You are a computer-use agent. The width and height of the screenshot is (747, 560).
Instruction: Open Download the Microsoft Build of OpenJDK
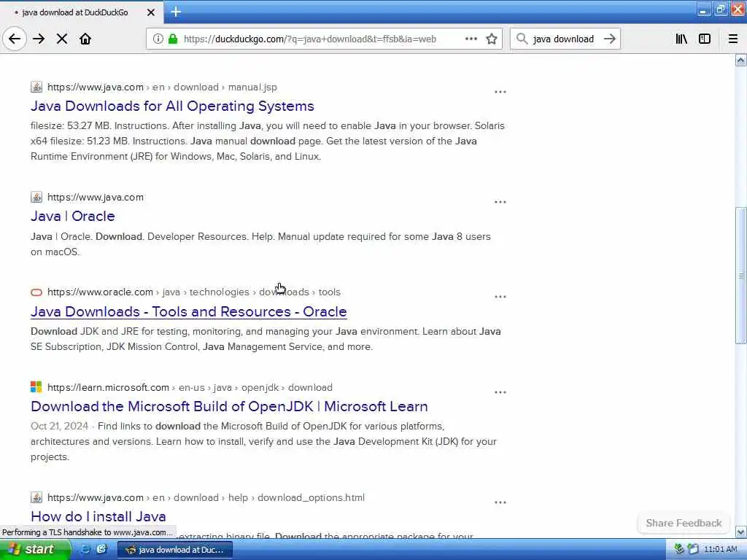pos(229,406)
